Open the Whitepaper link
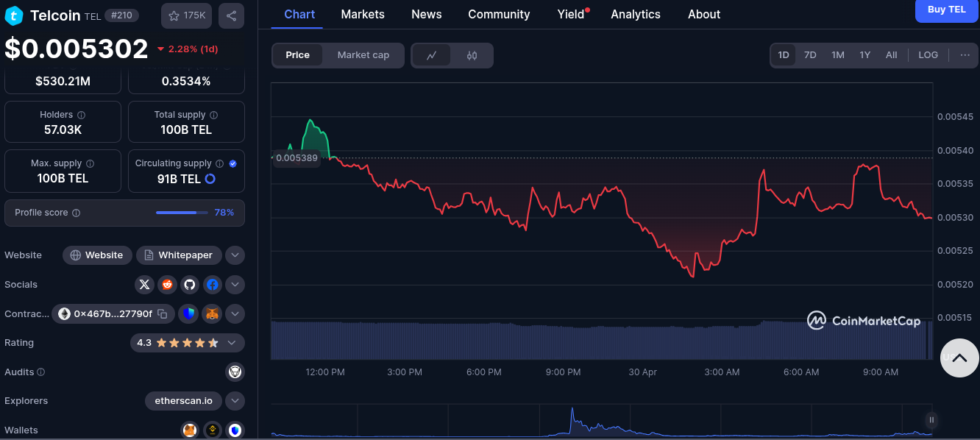Screen dimensions: 980x440 [179, 255]
